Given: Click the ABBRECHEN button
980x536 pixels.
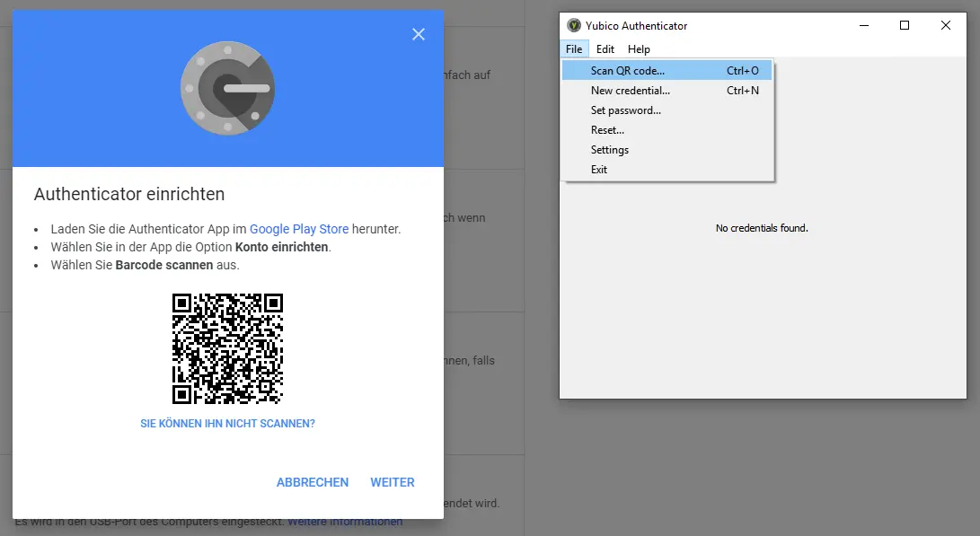Looking at the screenshot, I should (x=313, y=482).
